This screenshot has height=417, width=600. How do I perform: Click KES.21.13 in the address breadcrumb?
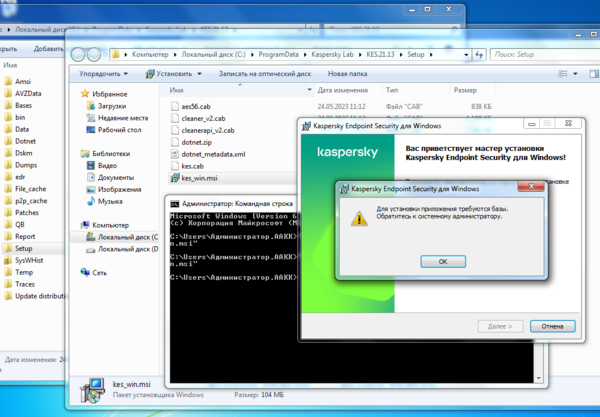click(x=380, y=55)
